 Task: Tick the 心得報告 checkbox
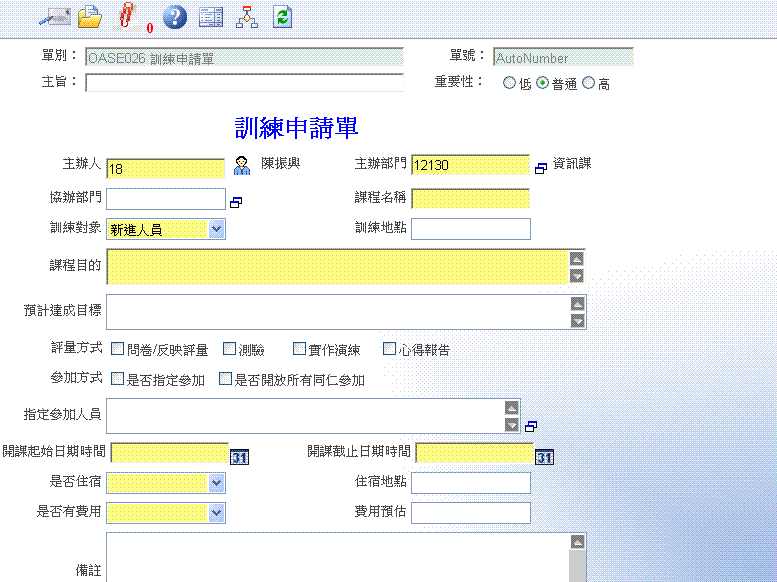tap(390, 350)
